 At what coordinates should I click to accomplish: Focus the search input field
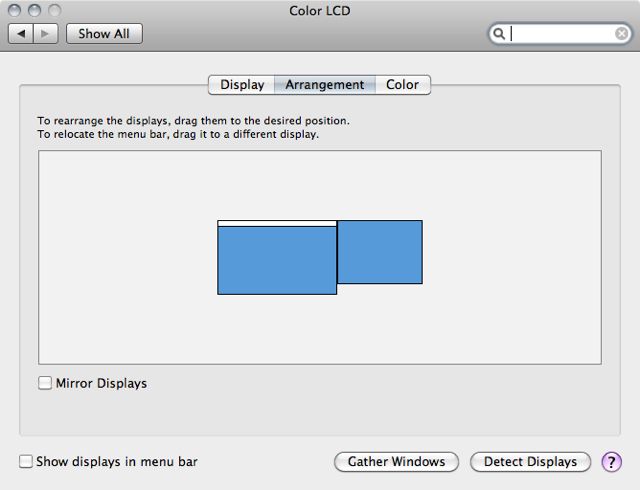pos(560,33)
